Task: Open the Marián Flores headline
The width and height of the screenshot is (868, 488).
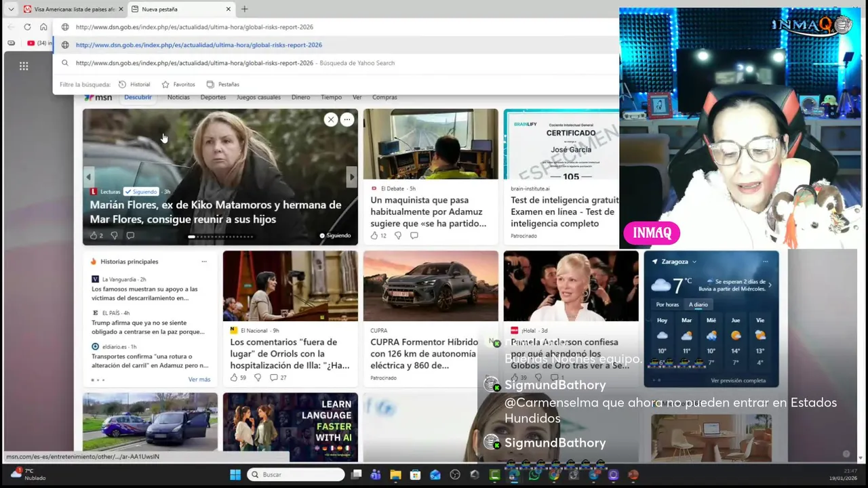Action: tap(216, 212)
